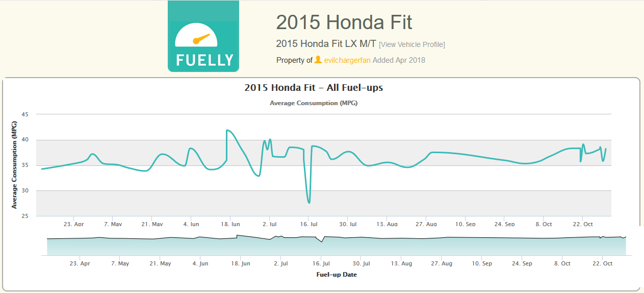Click the orange user profile icon
The width and height of the screenshot is (644, 293).
pyautogui.click(x=318, y=60)
